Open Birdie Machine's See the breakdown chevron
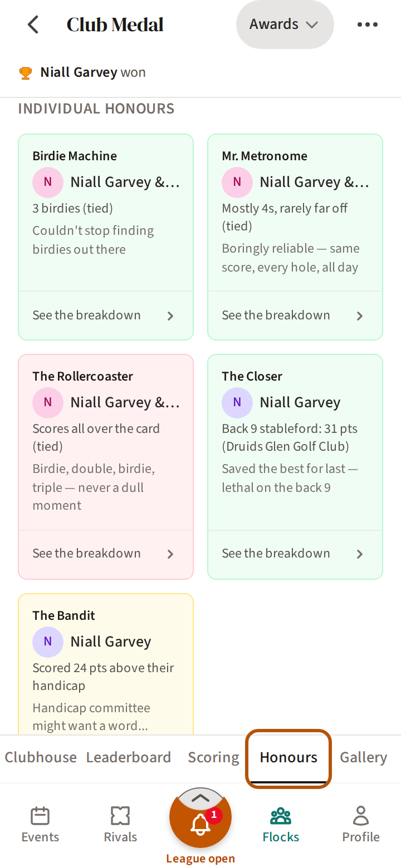Viewport: 401px width, 868px height. 170,316
